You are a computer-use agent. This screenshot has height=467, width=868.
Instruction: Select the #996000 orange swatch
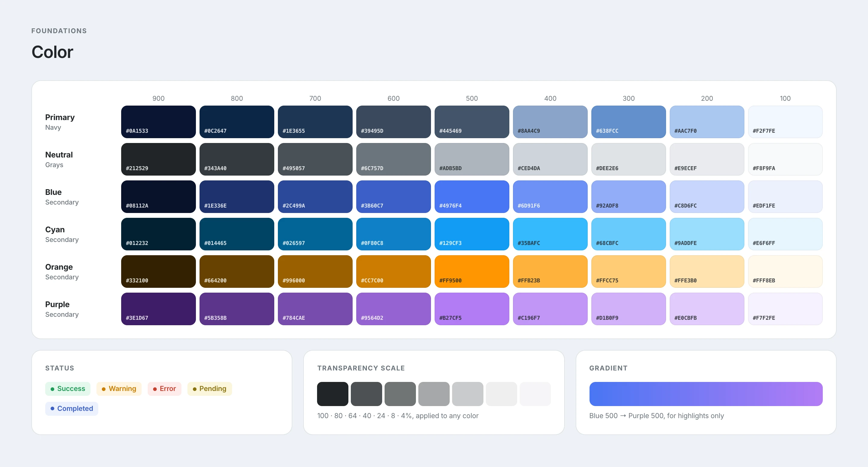(315, 272)
